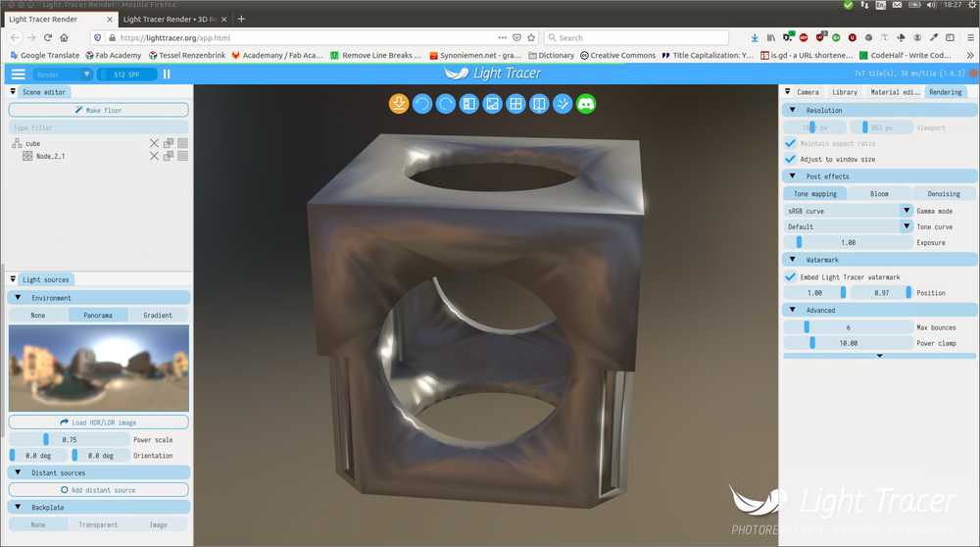Viewport: 980px width, 547px height.
Task: Switch to the Material editor tab
Action: point(895,92)
